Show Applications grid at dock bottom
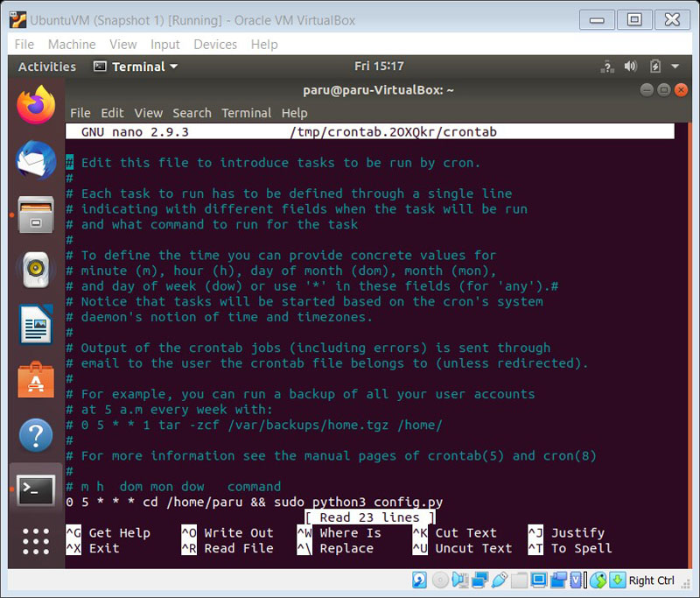The image size is (700, 598). coord(36,541)
